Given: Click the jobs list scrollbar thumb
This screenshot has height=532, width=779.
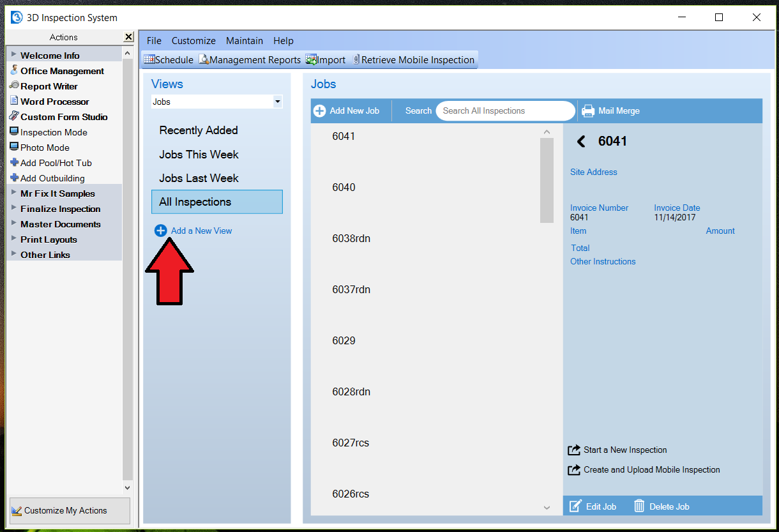Looking at the screenshot, I should pyautogui.click(x=547, y=180).
